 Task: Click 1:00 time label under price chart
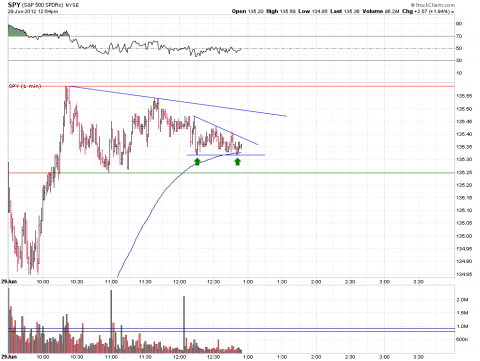[x=248, y=282]
